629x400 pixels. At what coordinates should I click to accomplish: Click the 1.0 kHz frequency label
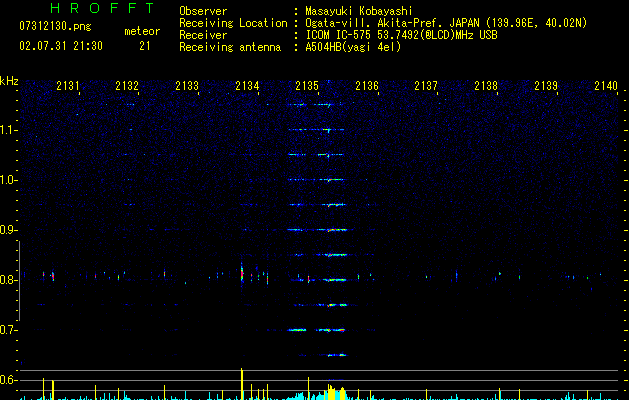click(7, 180)
